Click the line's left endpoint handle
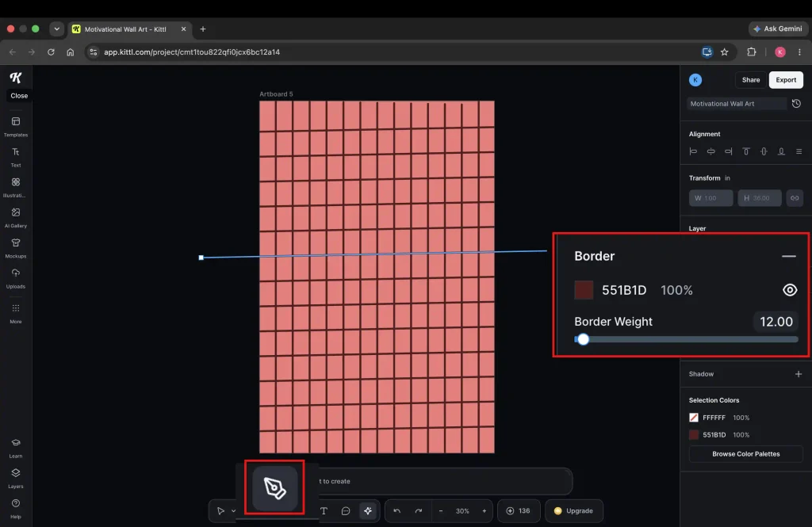 point(201,258)
